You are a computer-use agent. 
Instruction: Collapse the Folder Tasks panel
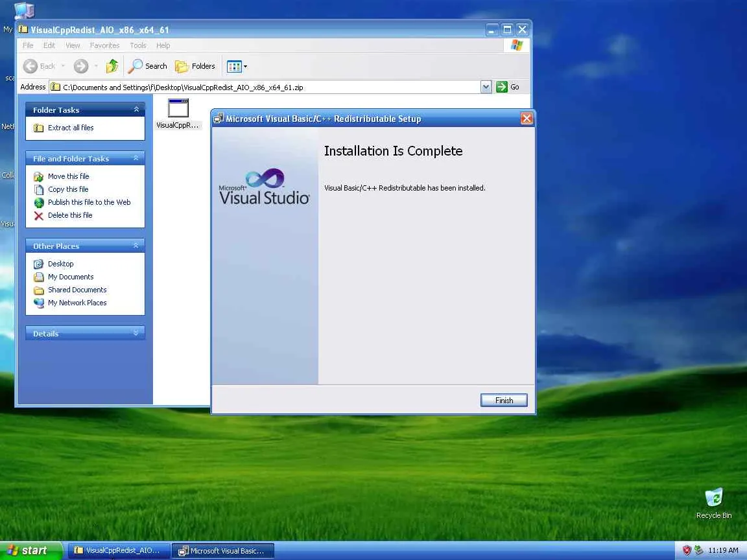136,110
